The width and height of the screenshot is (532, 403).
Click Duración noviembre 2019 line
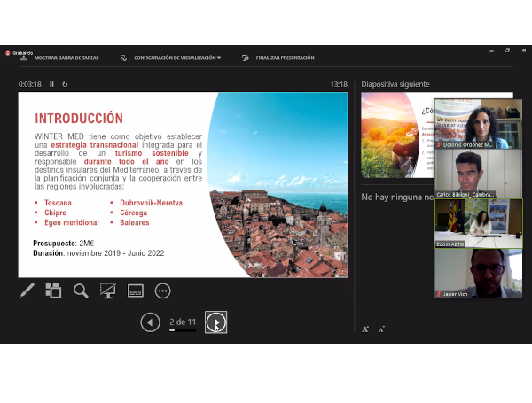pos(98,252)
